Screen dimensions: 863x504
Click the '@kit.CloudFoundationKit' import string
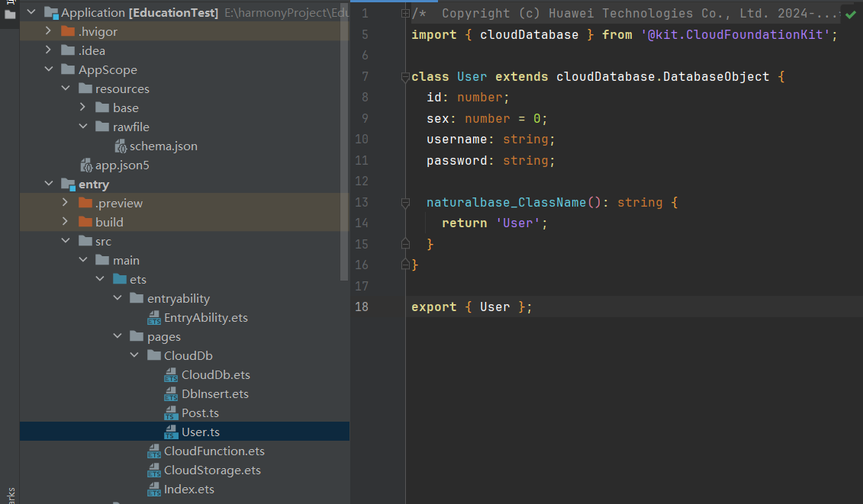(x=736, y=34)
